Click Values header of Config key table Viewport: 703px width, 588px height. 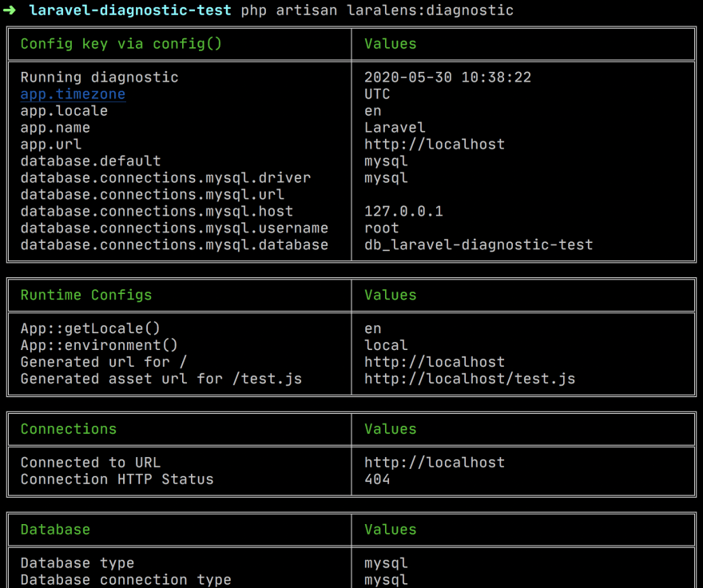(390, 44)
